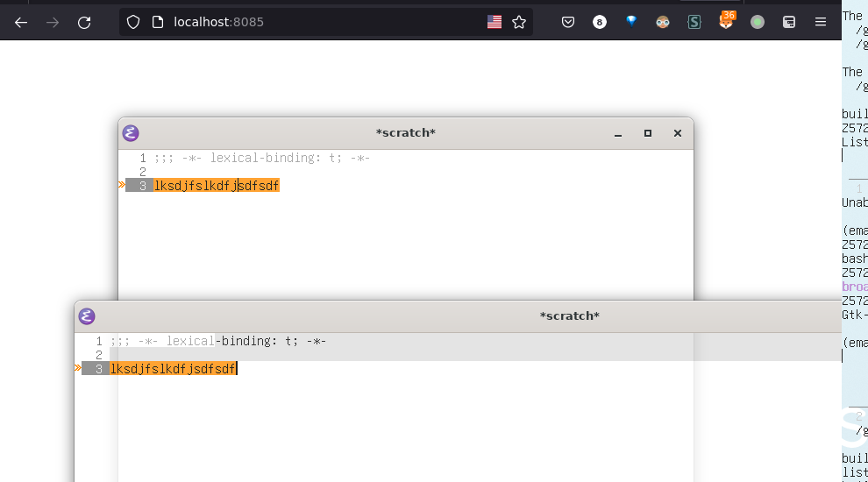Click line 3 text in the upper scratch buffer
This screenshot has width=868, height=482.
coord(216,186)
